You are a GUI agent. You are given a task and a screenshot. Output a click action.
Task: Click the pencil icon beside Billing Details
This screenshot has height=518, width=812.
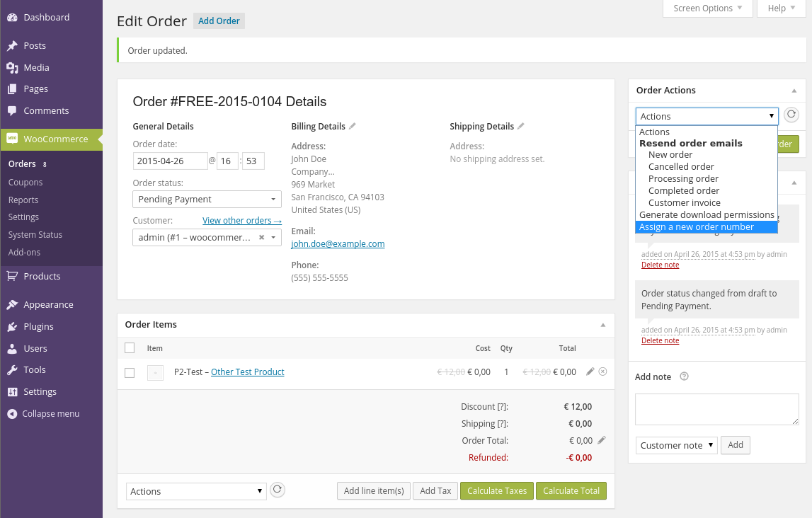pos(353,126)
